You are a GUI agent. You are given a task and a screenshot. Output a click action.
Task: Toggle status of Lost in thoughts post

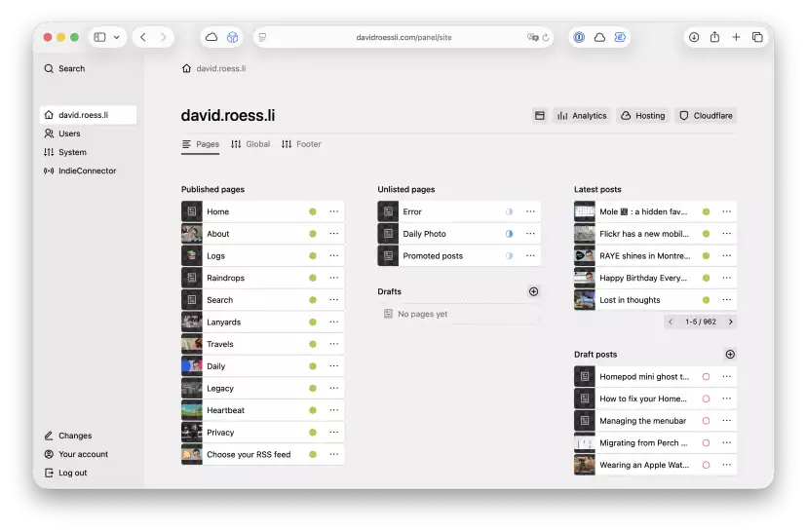coord(706,300)
